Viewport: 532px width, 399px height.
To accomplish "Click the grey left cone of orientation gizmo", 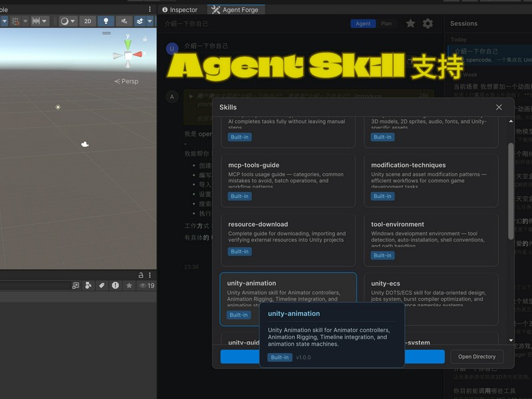I will tap(118, 56).
